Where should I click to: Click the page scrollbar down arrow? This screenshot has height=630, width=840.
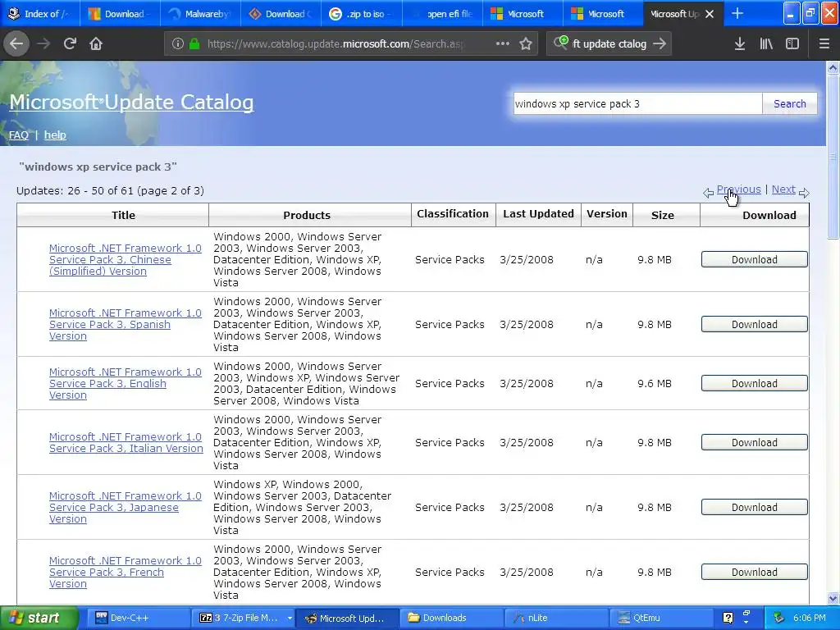(833, 598)
